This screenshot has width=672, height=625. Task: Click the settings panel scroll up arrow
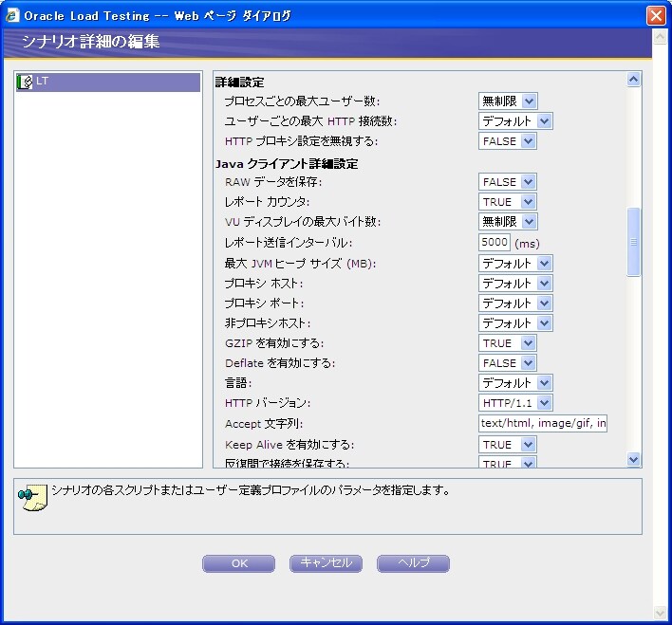pyautogui.click(x=633, y=80)
